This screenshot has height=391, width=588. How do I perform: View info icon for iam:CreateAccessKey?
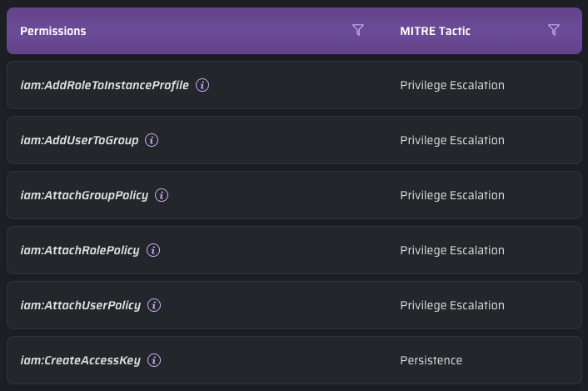tap(154, 360)
